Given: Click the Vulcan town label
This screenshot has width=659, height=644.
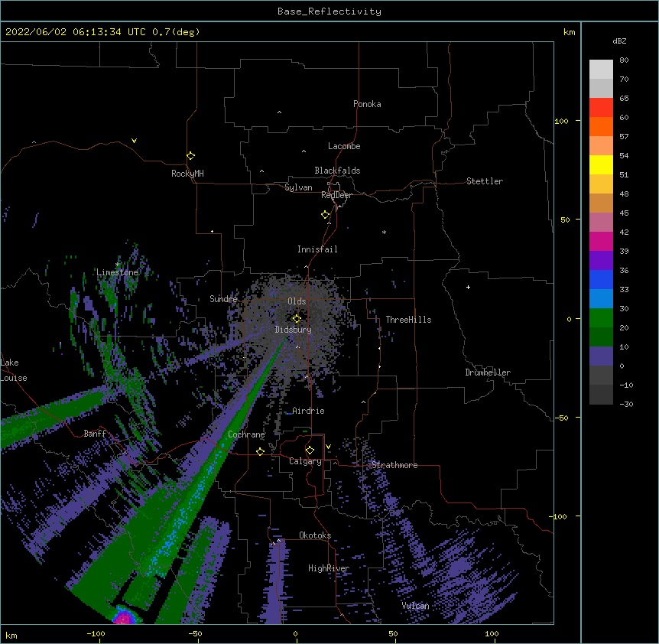Looking at the screenshot, I should pyautogui.click(x=415, y=606).
